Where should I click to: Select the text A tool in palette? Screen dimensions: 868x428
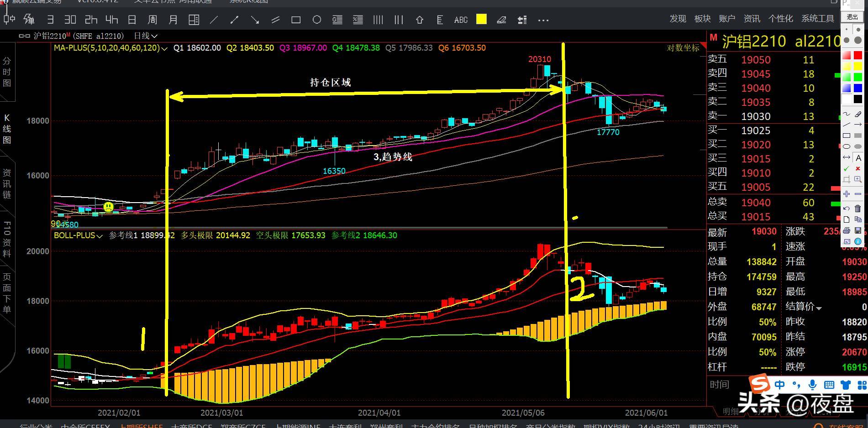(858, 158)
